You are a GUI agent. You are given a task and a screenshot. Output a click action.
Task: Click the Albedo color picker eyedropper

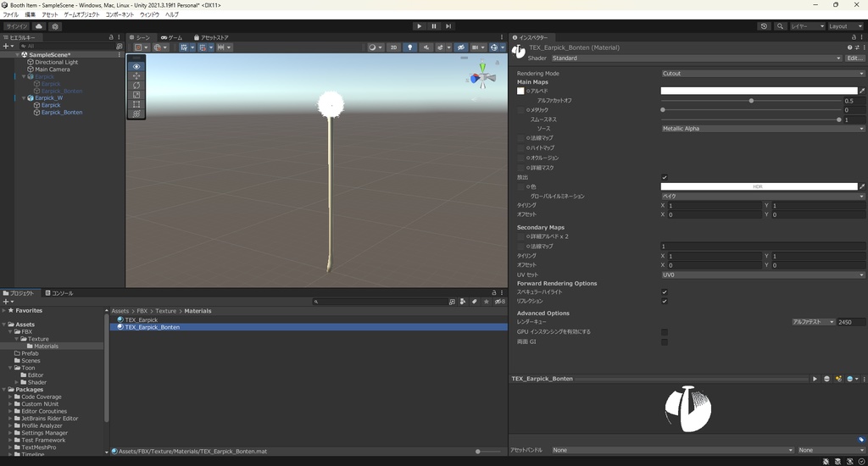pos(862,91)
